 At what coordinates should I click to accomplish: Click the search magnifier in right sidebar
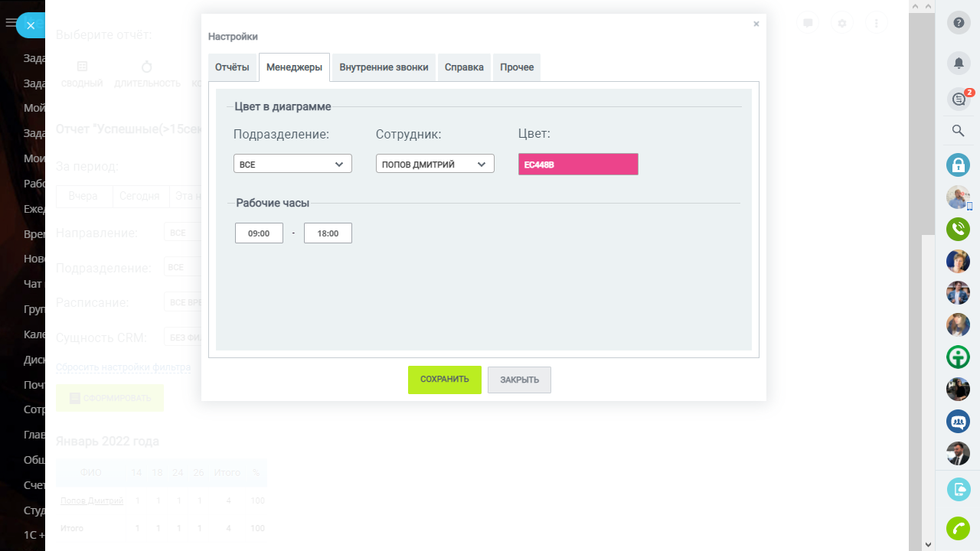point(959,131)
